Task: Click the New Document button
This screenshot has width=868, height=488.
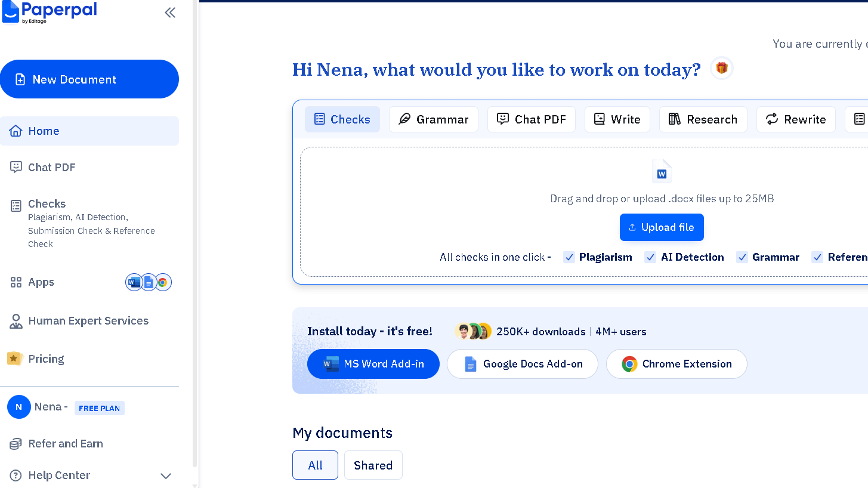Action: 89,79
